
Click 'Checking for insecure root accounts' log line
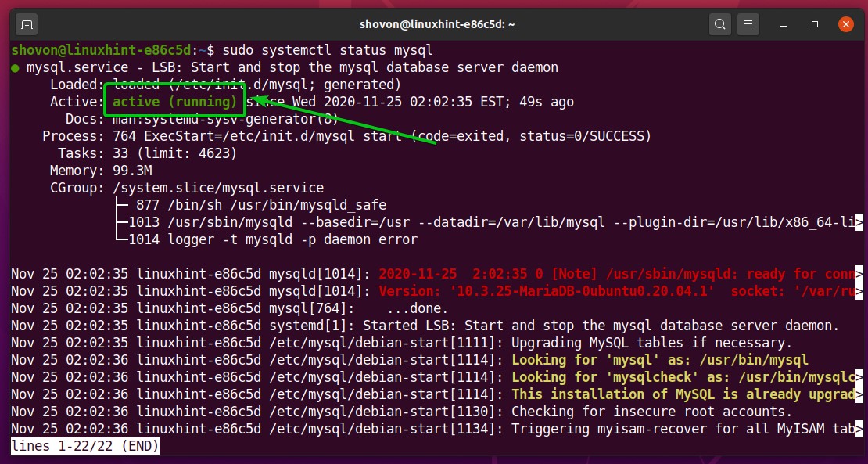click(651, 412)
